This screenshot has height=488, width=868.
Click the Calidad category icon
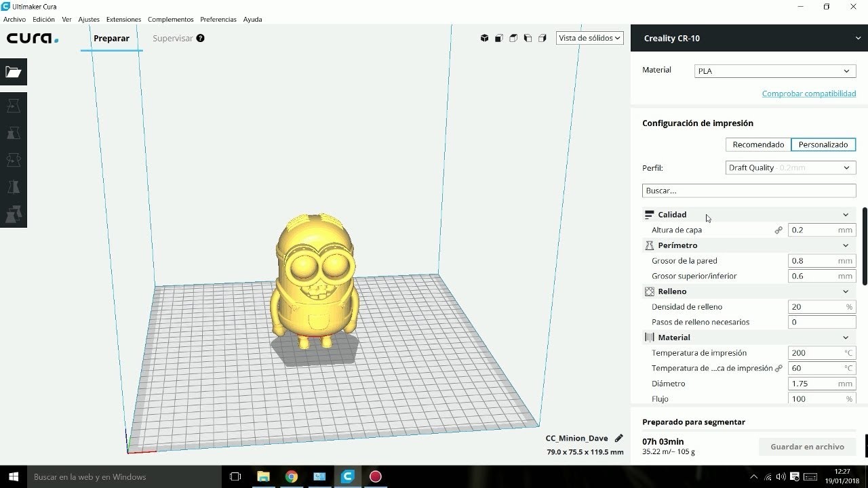point(649,215)
